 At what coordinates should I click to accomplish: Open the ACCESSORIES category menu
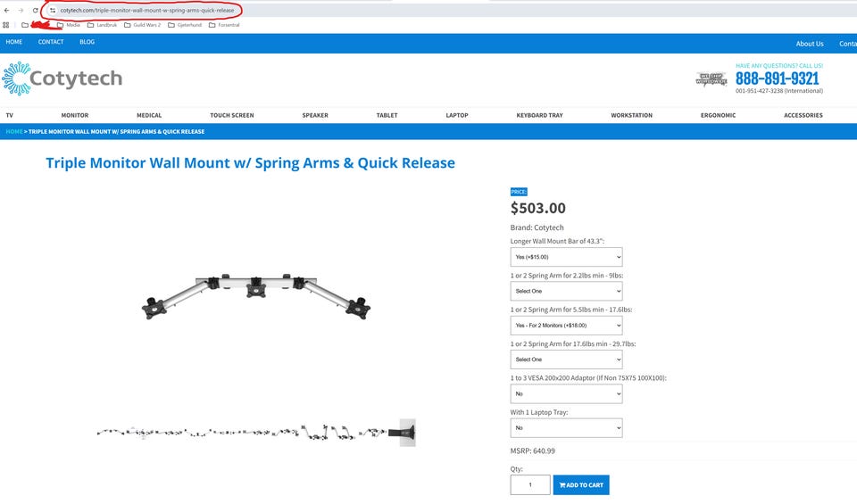[x=803, y=115]
